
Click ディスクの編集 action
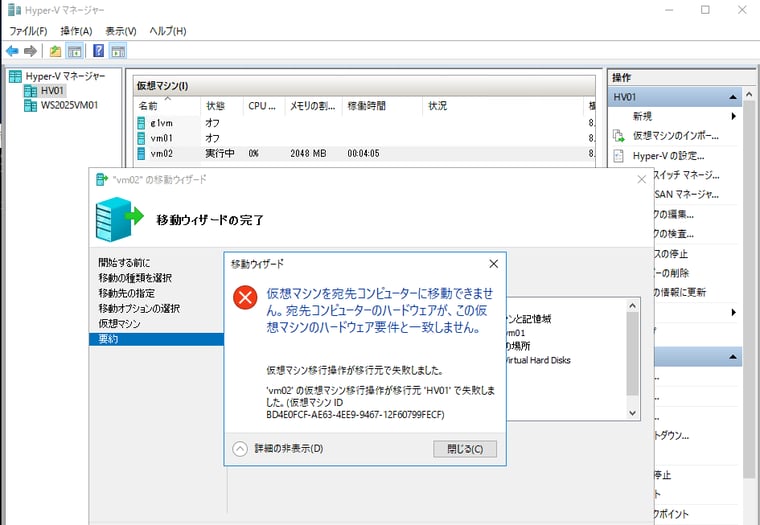[x=673, y=214]
